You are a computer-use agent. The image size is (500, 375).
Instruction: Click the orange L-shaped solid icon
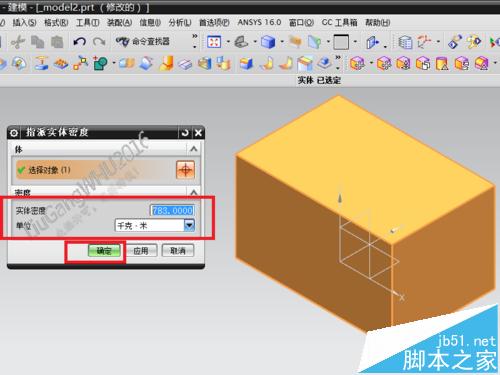click(x=166, y=63)
